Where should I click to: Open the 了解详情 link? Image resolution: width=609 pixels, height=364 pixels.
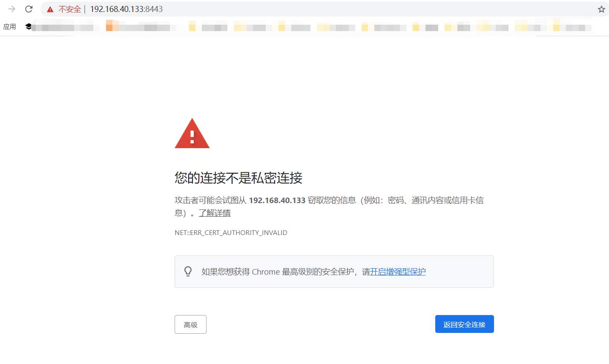215,213
